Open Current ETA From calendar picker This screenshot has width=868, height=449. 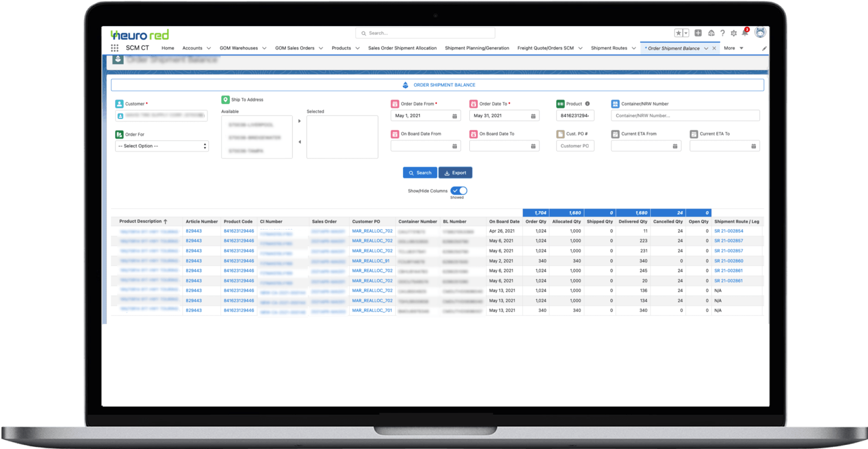[x=675, y=146]
